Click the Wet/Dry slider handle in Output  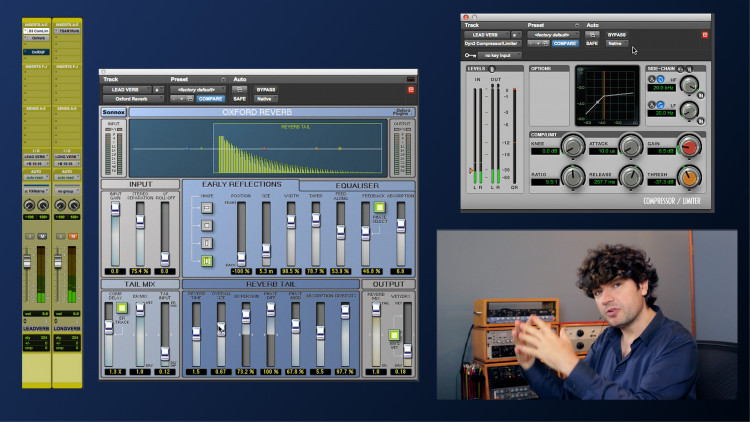pyautogui.click(x=408, y=351)
